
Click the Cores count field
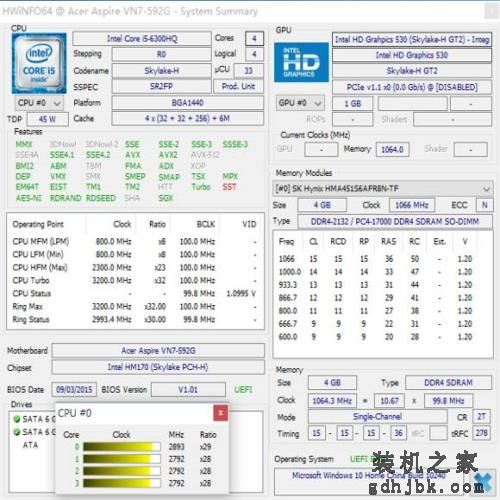[x=254, y=39]
